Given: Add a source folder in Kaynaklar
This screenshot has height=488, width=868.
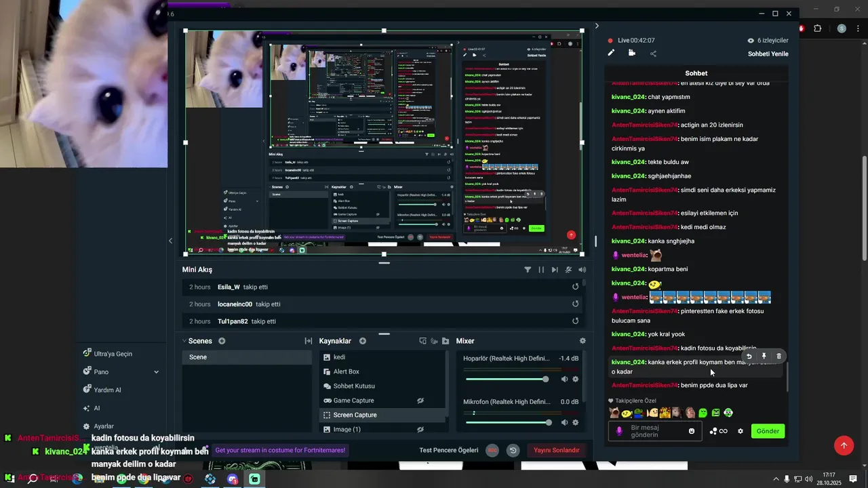Looking at the screenshot, I should (x=446, y=341).
